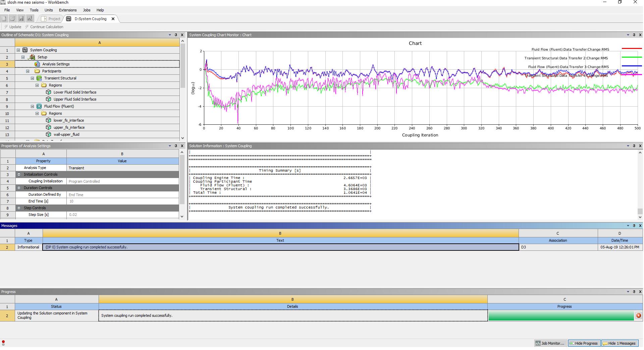Collapse the System Coupling tree node
Image resolution: width=644 pixels, height=350 pixels.
[x=18, y=50]
